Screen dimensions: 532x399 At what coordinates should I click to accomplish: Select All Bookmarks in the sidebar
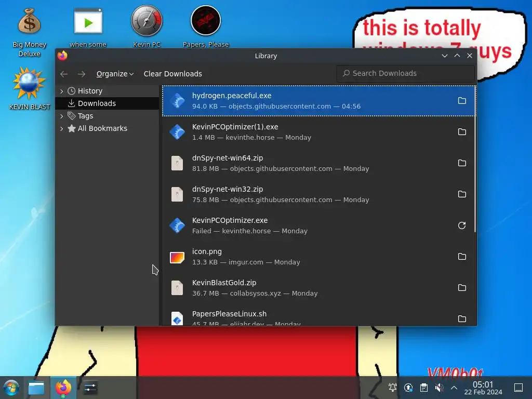(107, 129)
